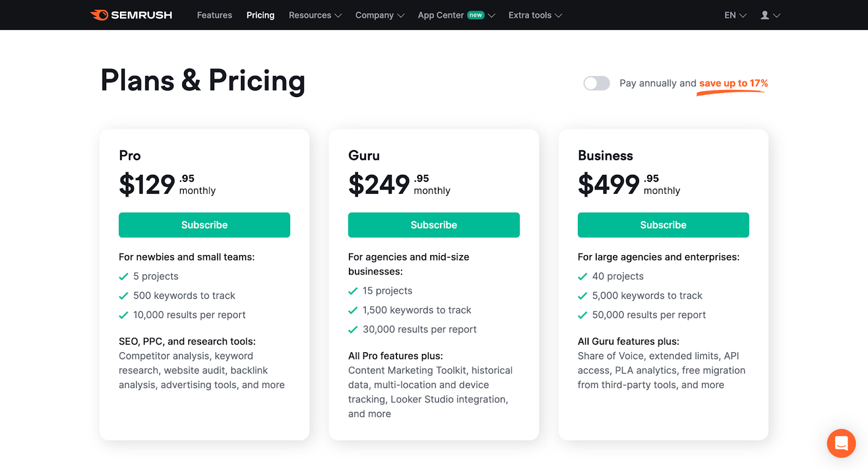868x470 pixels.
Task: Click the checkmark beside 5 projects
Action: [x=123, y=276]
